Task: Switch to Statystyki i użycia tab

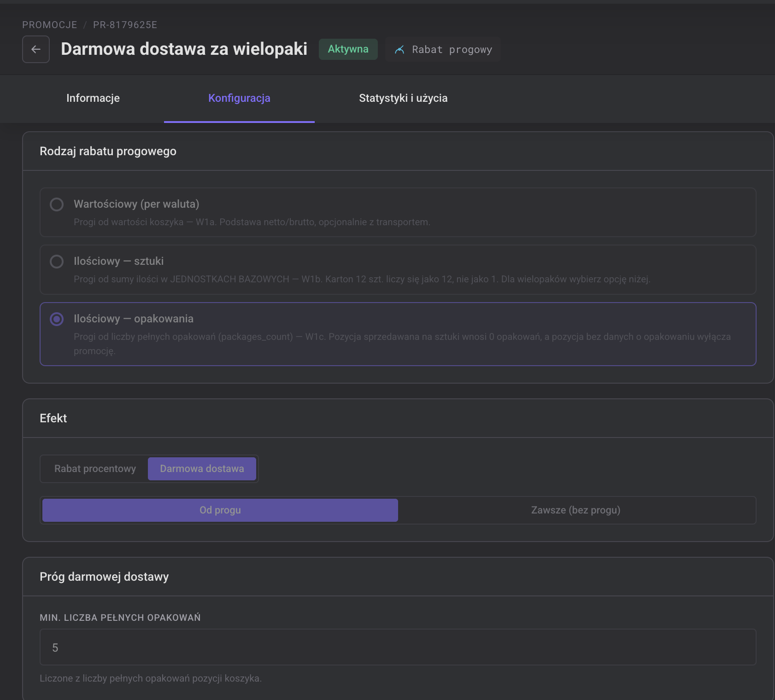Action: [403, 98]
